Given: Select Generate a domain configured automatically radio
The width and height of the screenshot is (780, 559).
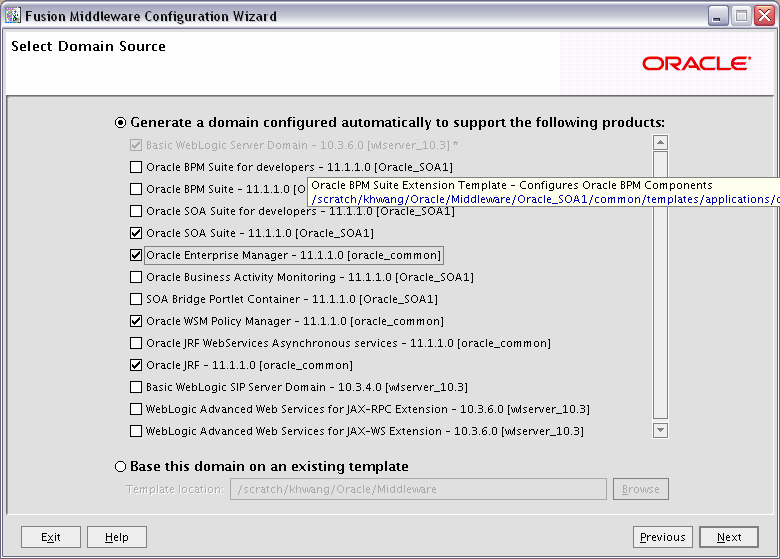Looking at the screenshot, I should coord(120,122).
